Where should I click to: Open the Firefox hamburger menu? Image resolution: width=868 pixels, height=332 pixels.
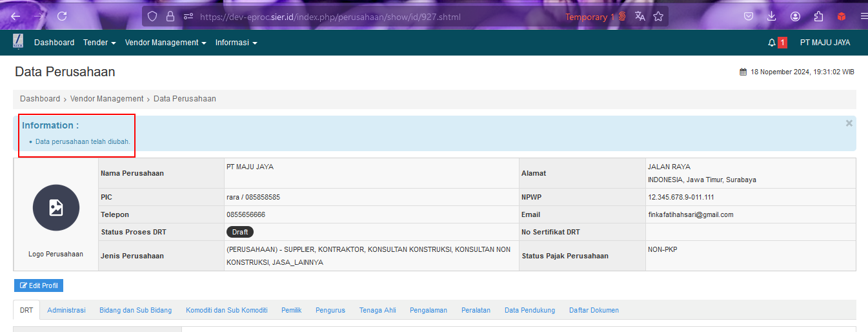pos(864,17)
